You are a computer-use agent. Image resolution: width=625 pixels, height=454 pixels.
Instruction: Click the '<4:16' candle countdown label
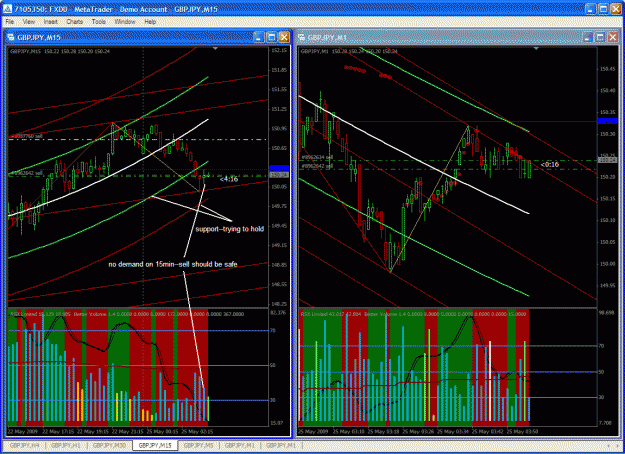(x=229, y=179)
